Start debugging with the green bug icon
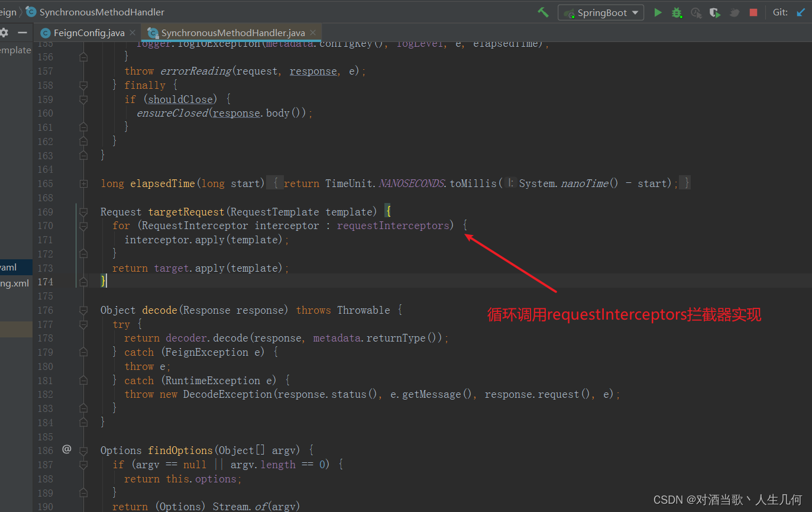The width and height of the screenshot is (812, 512). [x=677, y=12]
